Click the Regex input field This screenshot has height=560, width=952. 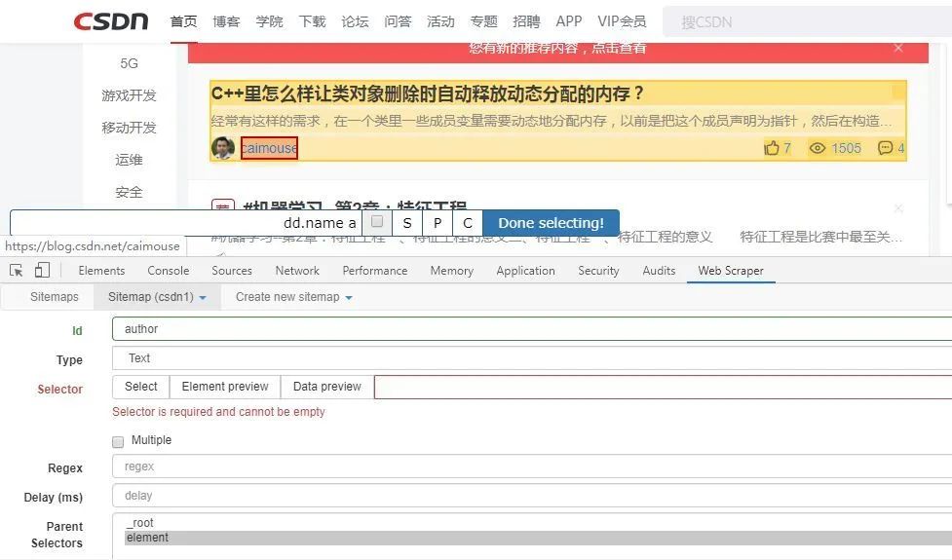(532, 467)
